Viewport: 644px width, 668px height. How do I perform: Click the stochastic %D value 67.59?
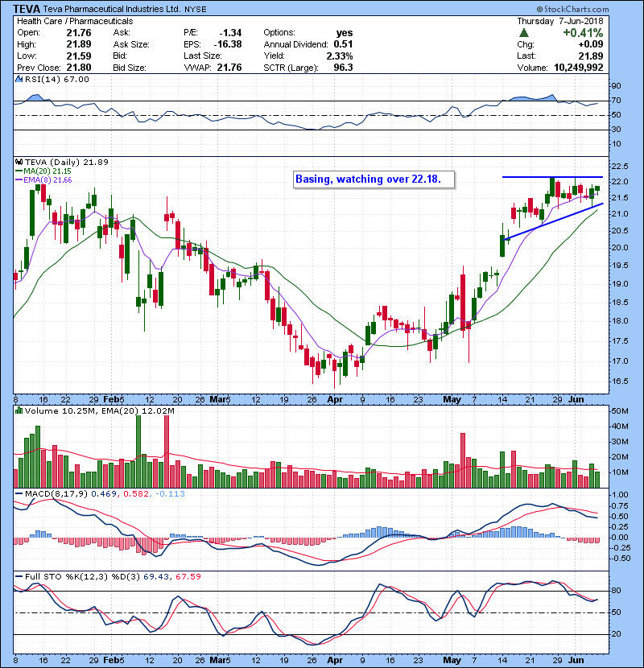[x=188, y=577]
